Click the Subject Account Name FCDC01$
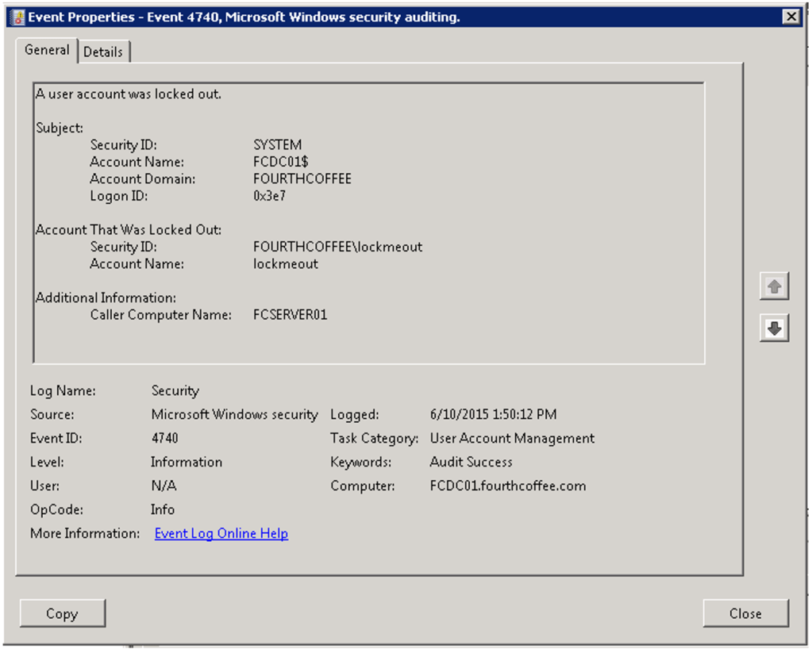 point(280,162)
